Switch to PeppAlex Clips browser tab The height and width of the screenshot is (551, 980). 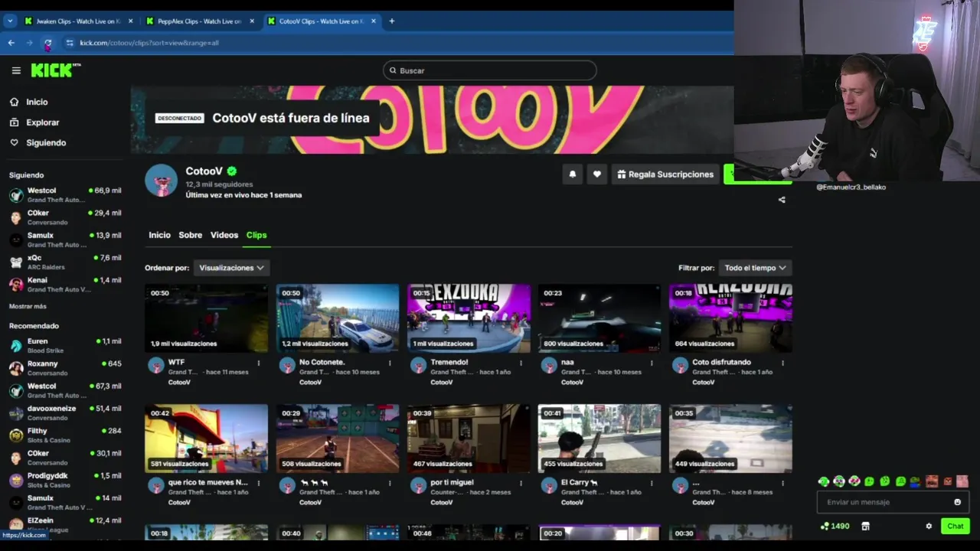coord(199,21)
